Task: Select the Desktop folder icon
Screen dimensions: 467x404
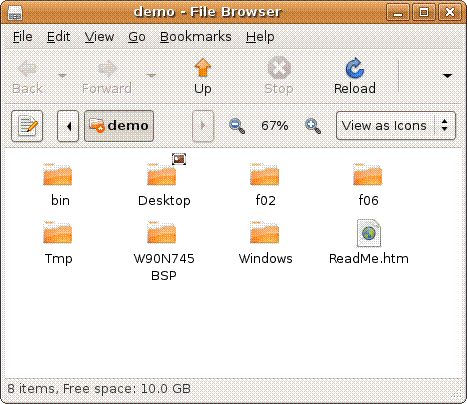Action: [162, 174]
